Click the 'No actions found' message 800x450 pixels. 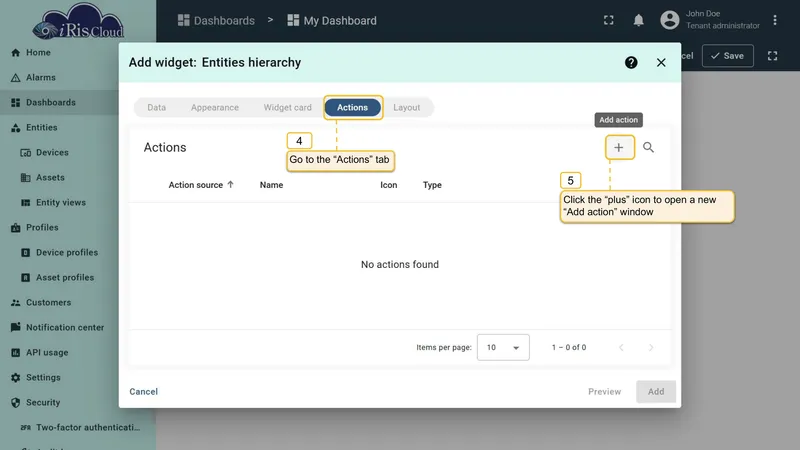point(400,264)
